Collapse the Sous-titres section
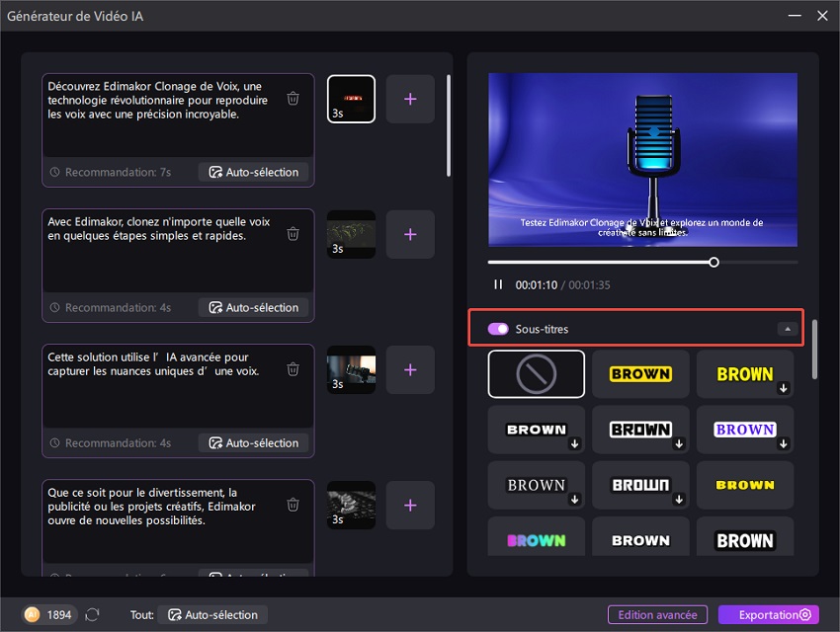 [x=788, y=329]
